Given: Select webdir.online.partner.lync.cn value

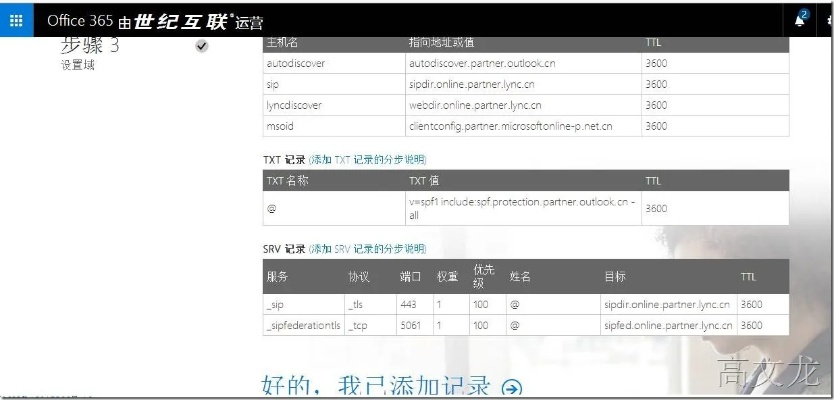Looking at the screenshot, I should click(475, 105).
